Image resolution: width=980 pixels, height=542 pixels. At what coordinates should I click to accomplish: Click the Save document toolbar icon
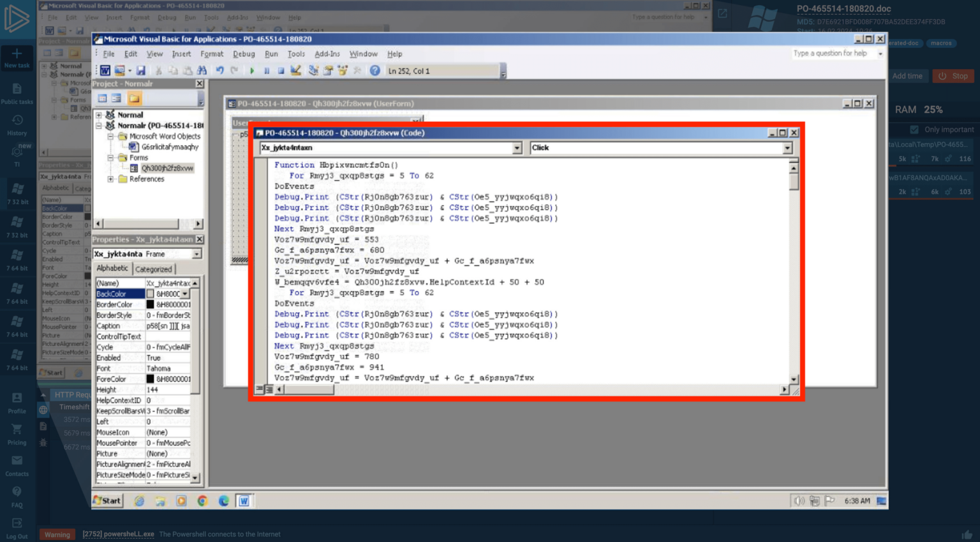point(141,71)
